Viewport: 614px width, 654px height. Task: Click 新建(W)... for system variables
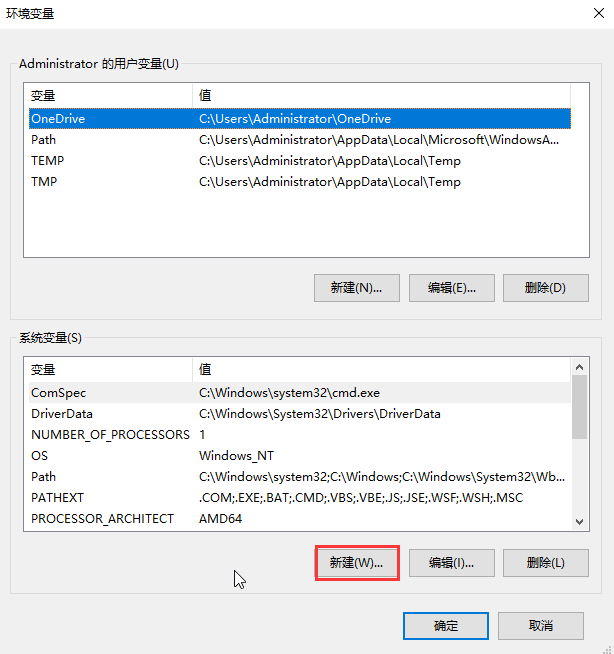(357, 563)
